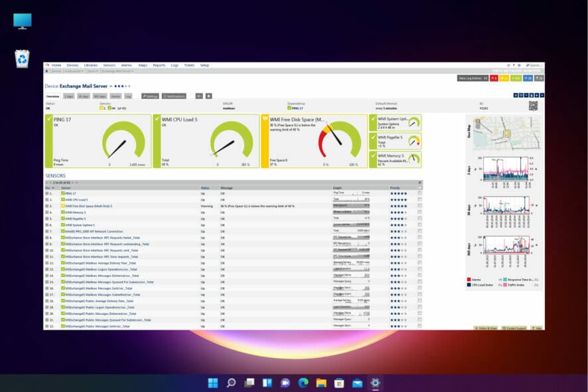Viewport: 588px width, 392px height.
Task: Open taskbar Search
Action: (231, 383)
